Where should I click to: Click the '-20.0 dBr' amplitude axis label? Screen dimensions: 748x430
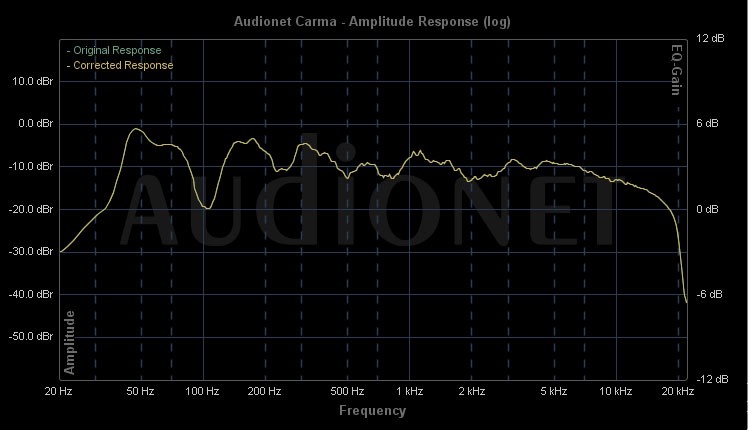(x=31, y=209)
